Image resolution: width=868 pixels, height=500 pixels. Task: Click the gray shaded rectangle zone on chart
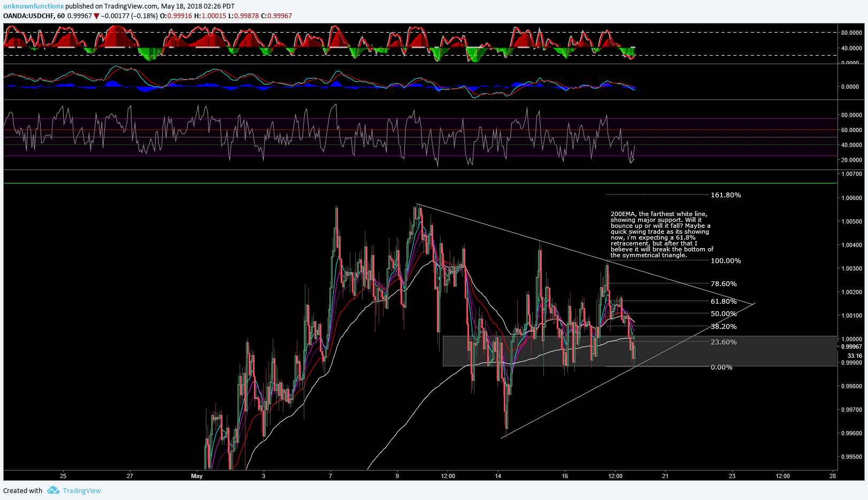(x=639, y=351)
